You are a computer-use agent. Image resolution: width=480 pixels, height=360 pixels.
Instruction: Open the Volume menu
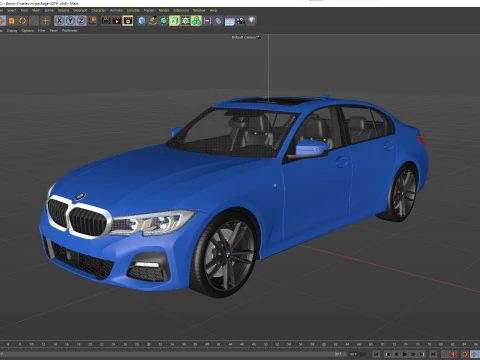coord(63,11)
